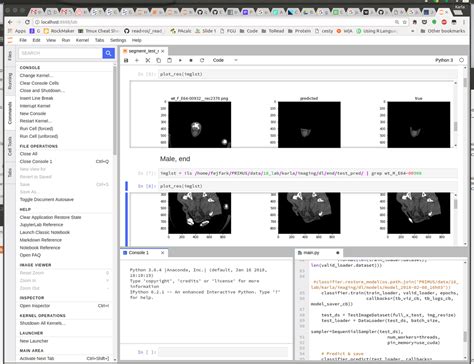Choose Interrupt Kernel command
The image size is (474, 364).
pos(35,106)
